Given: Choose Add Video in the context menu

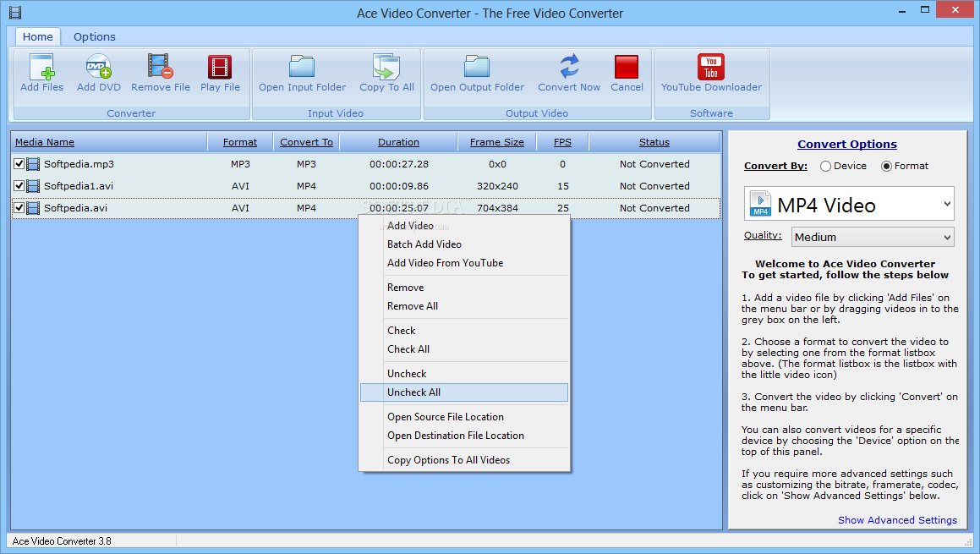Looking at the screenshot, I should point(410,226).
